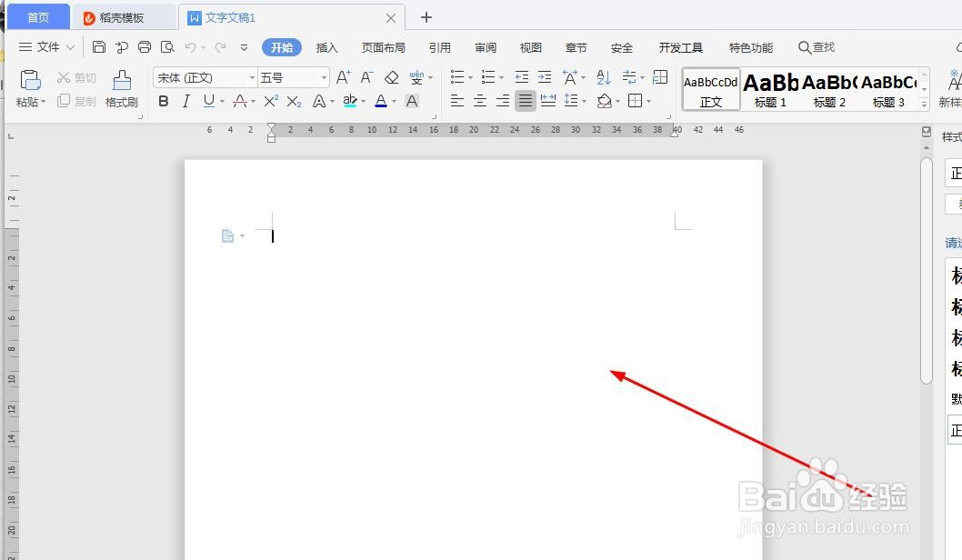Open the font size dropdown 五号

pyautogui.click(x=324, y=78)
